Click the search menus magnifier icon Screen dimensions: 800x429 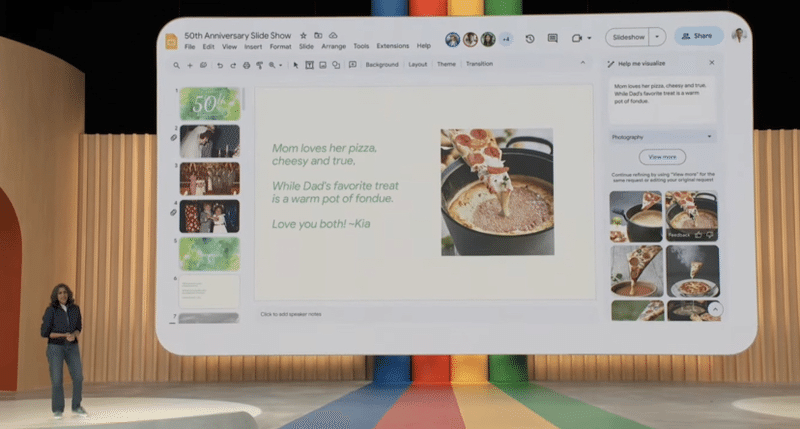click(x=177, y=65)
